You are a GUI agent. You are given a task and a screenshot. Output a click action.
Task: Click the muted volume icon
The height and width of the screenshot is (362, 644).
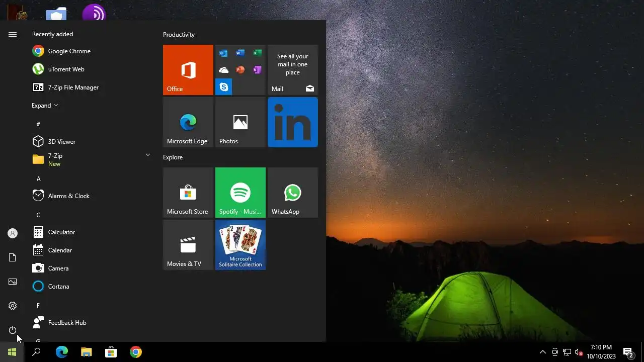[x=579, y=352]
